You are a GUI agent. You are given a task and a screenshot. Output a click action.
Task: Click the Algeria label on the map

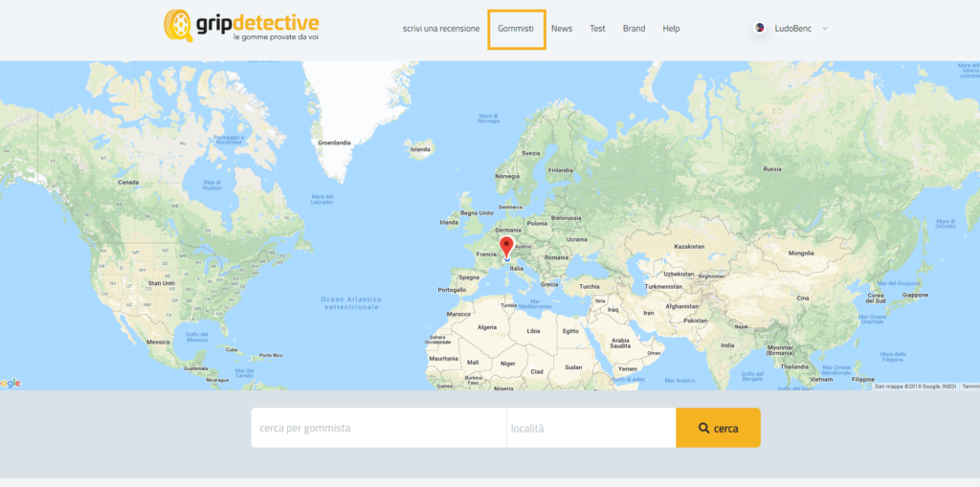pyautogui.click(x=487, y=327)
